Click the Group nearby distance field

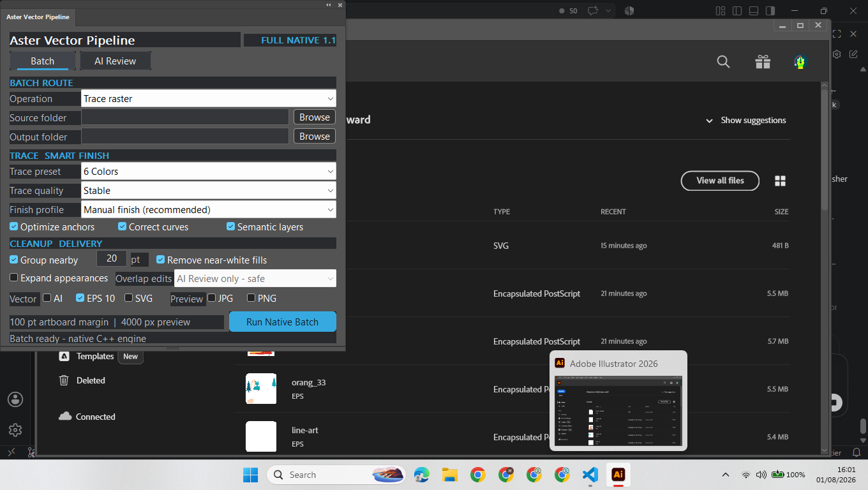pyautogui.click(x=112, y=258)
